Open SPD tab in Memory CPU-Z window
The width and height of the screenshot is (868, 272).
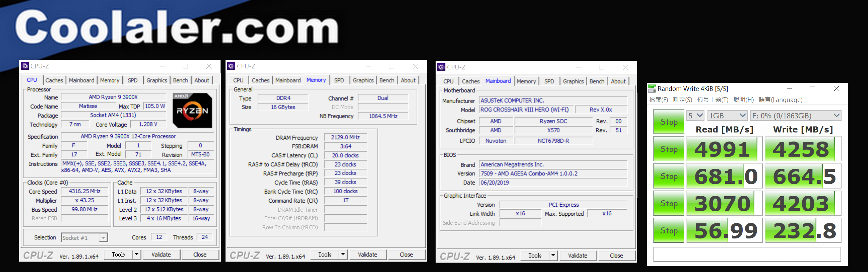point(339,80)
